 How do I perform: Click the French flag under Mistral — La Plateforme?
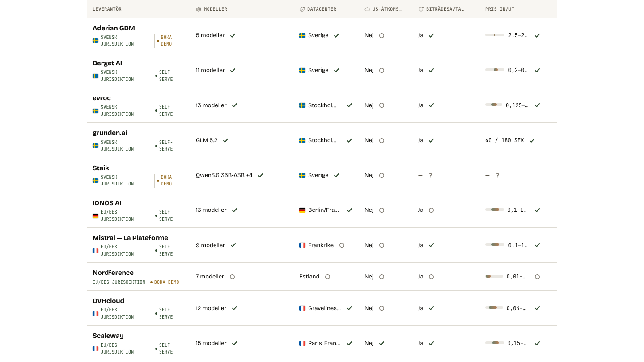click(x=95, y=251)
